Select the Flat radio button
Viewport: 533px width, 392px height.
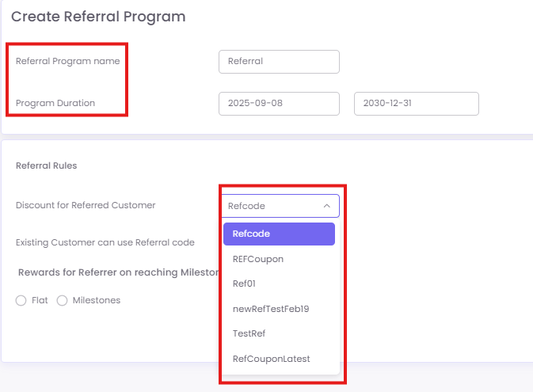[21, 301]
